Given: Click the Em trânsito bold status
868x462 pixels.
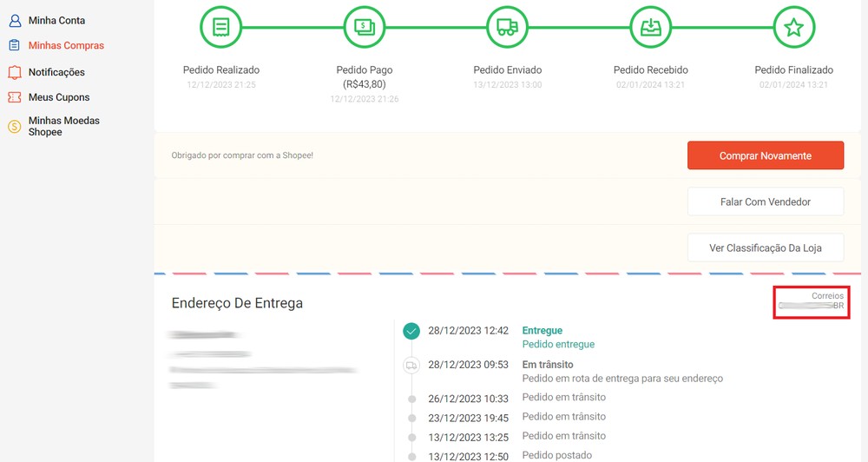Looking at the screenshot, I should coord(548,365).
